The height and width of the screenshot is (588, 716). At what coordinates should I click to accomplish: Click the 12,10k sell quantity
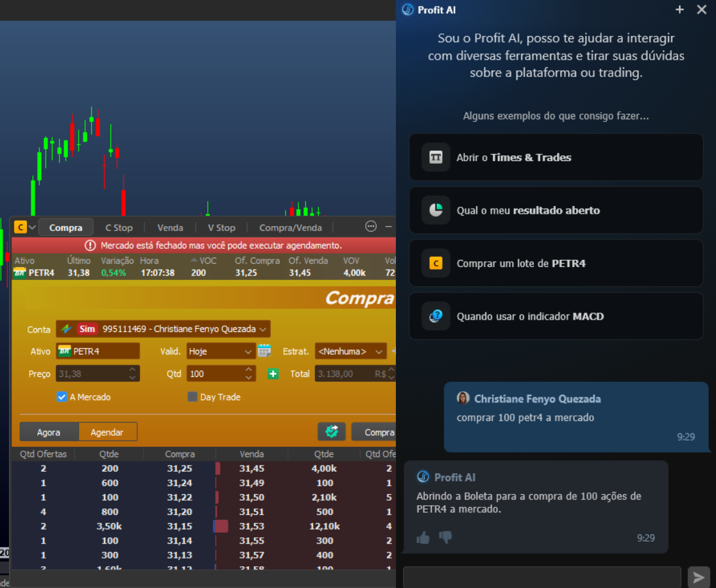tap(324, 526)
